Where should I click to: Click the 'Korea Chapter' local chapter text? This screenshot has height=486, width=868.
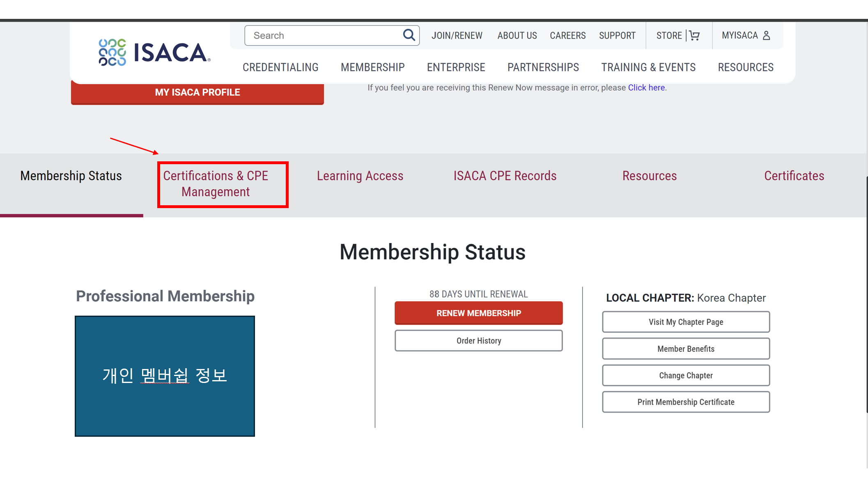[731, 298]
